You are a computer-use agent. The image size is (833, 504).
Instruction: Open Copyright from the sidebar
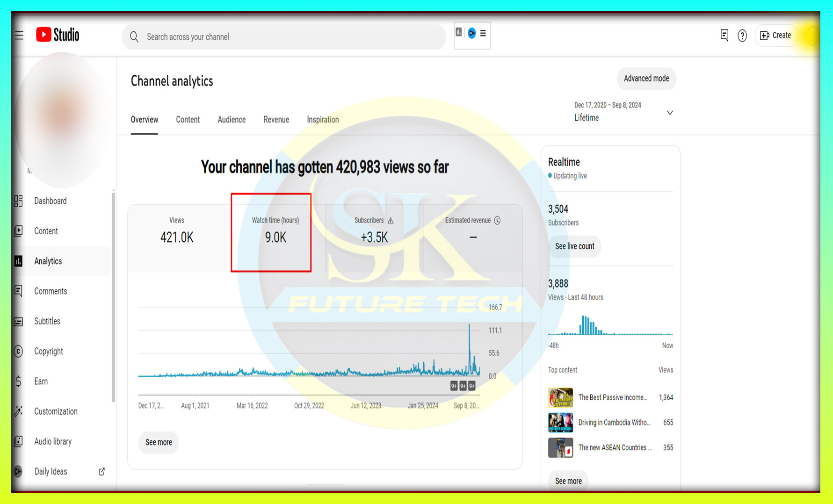[48, 352]
